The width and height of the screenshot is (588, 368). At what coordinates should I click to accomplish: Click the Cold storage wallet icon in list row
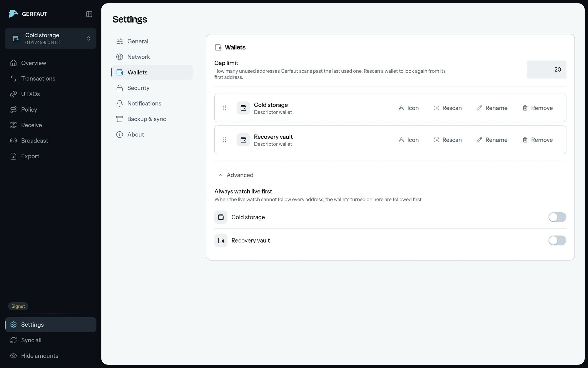(243, 108)
